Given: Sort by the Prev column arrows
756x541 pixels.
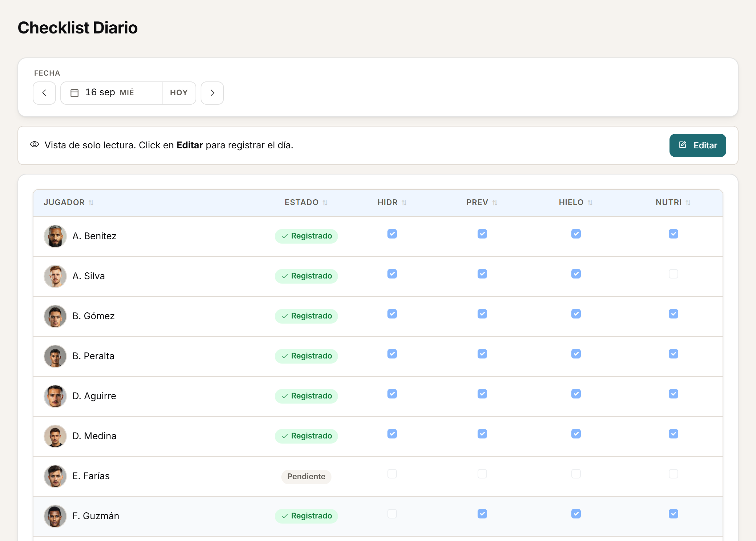Looking at the screenshot, I should [x=495, y=203].
